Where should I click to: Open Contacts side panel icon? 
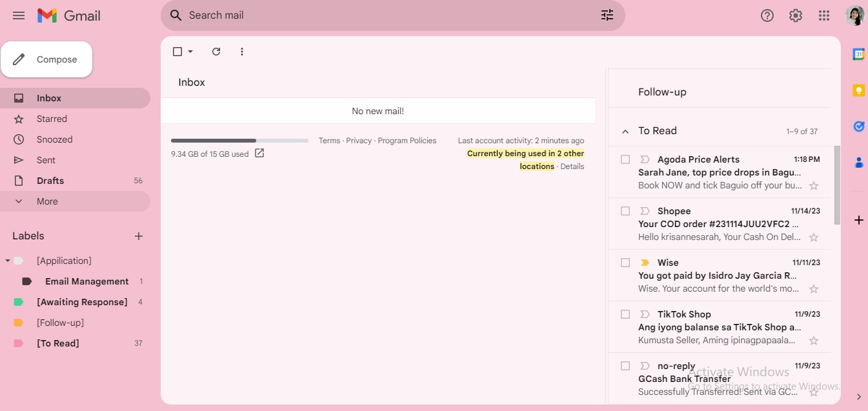point(858,163)
